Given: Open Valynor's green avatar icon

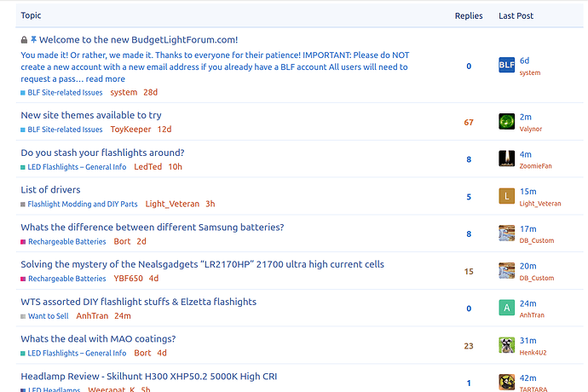Looking at the screenshot, I should [x=507, y=121].
